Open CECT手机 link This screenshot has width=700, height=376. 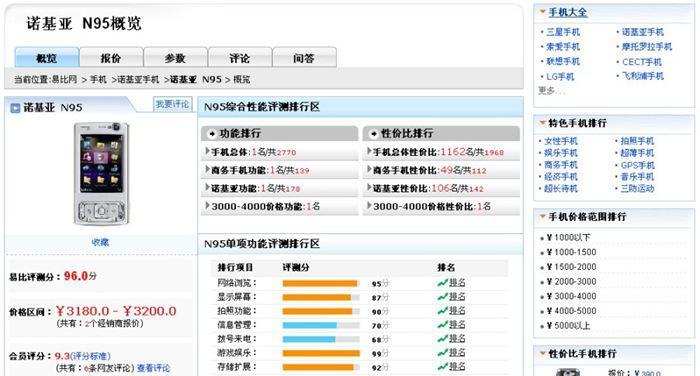click(x=642, y=62)
